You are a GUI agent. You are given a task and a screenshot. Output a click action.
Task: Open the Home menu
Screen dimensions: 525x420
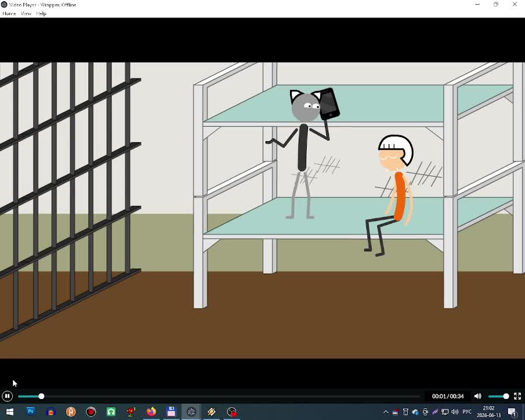click(9, 13)
